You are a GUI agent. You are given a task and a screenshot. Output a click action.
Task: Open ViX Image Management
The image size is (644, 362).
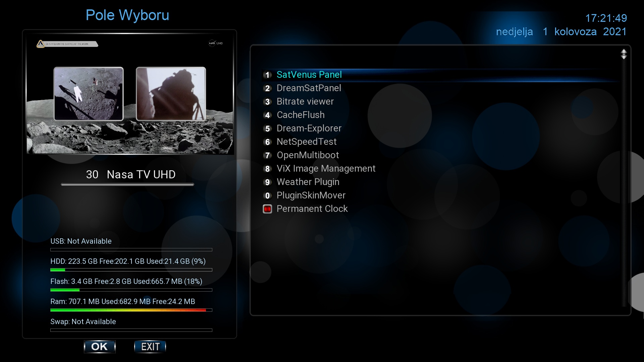(440, 169)
